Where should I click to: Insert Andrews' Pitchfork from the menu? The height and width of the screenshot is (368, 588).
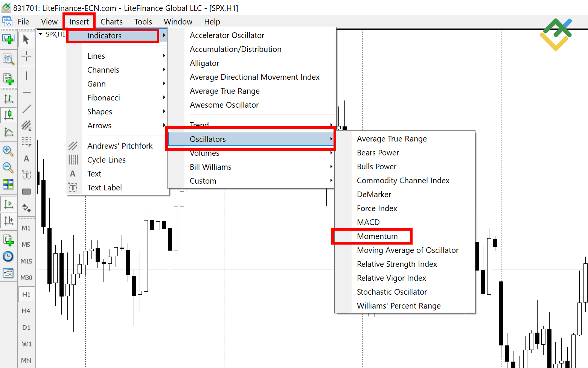tap(120, 146)
